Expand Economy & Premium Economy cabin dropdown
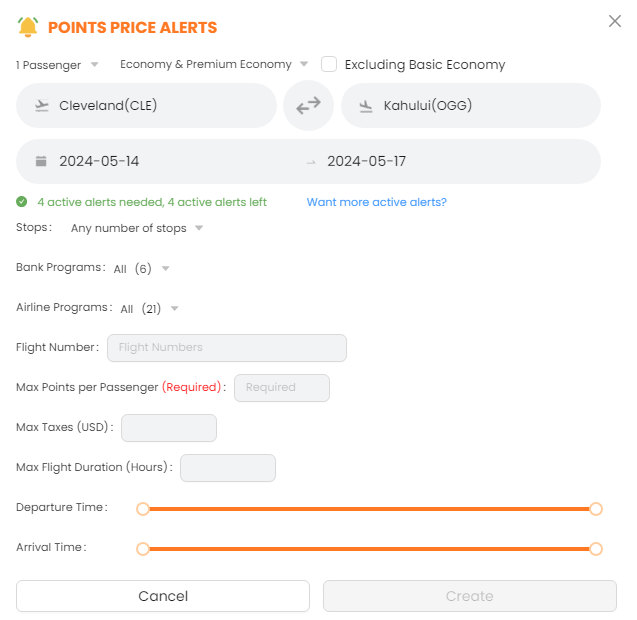637x620 pixels. click(213, 64)
